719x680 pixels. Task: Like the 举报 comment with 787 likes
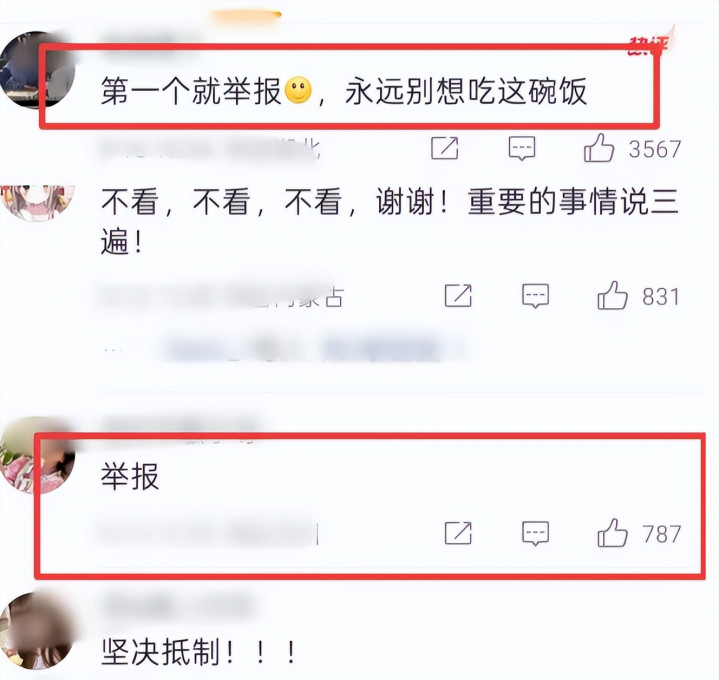pyautogui.click(x=612, y=533)
